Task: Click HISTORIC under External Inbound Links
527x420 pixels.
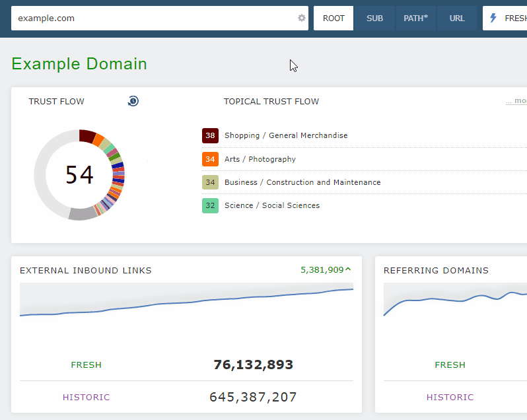Action: [86, 398]
